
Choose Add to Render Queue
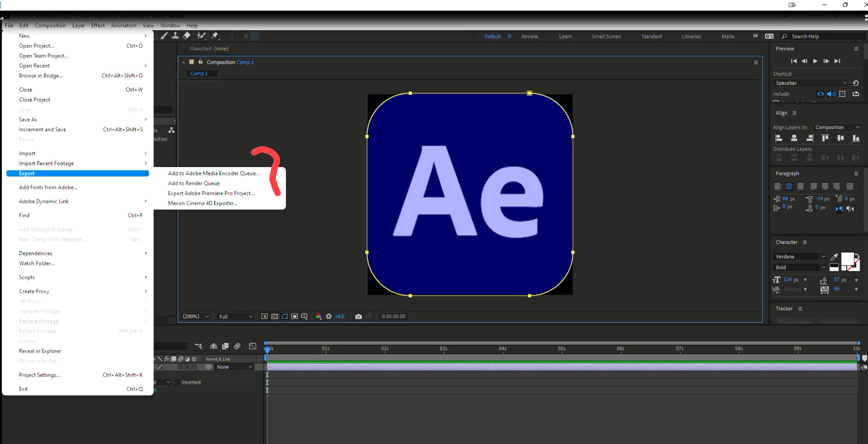click(x=194, y=183)
